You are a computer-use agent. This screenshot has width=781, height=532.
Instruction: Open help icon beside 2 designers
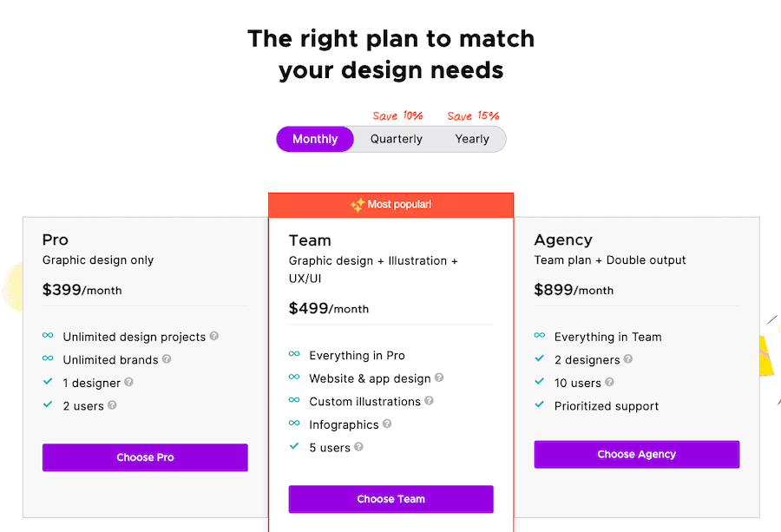(x=628, y=358)
